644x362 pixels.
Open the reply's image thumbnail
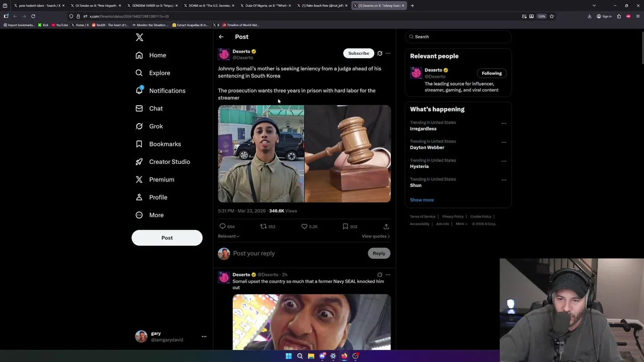[311, 322]
